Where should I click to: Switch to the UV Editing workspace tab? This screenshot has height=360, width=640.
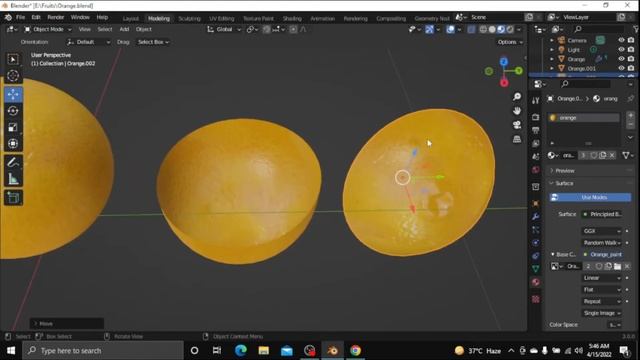point(222,18)
